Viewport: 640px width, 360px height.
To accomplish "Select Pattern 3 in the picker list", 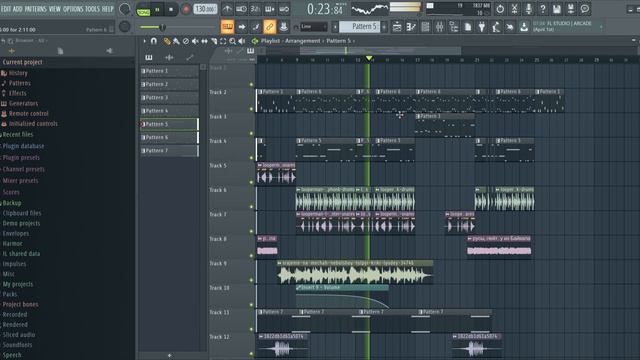I will [169, 98].
